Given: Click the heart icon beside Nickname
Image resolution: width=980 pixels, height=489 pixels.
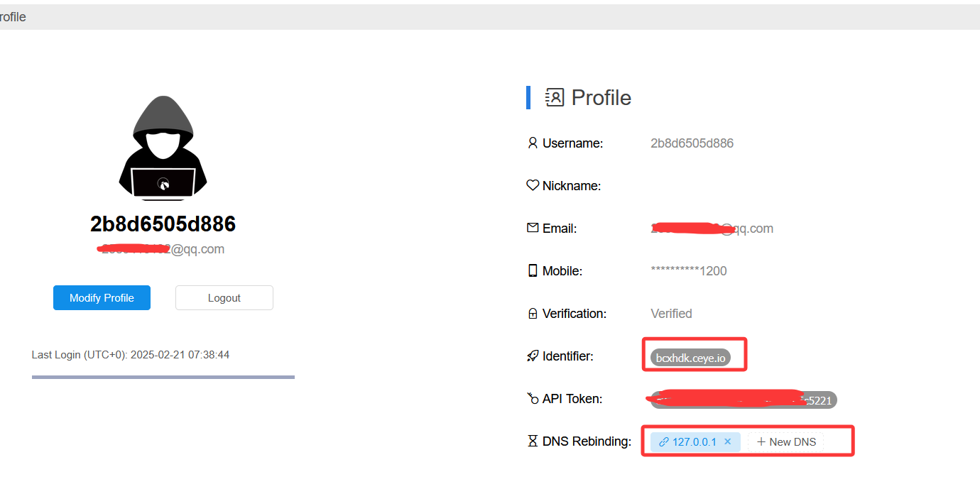Looking at the screenshot, I should [533, 186].
